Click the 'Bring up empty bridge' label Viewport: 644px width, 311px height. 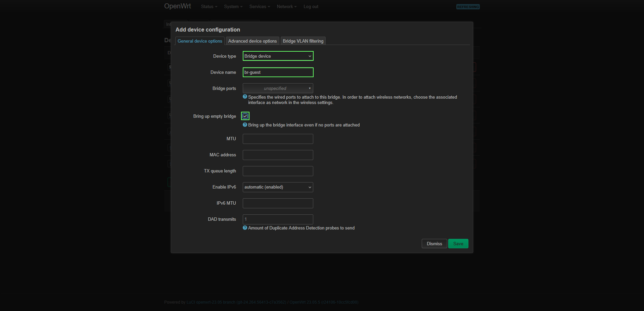coord(215,116)
